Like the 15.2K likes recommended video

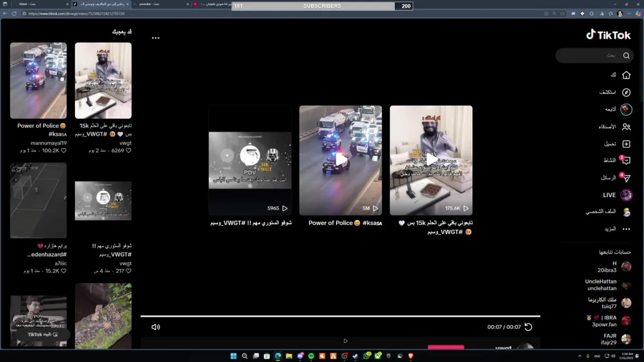63,270
